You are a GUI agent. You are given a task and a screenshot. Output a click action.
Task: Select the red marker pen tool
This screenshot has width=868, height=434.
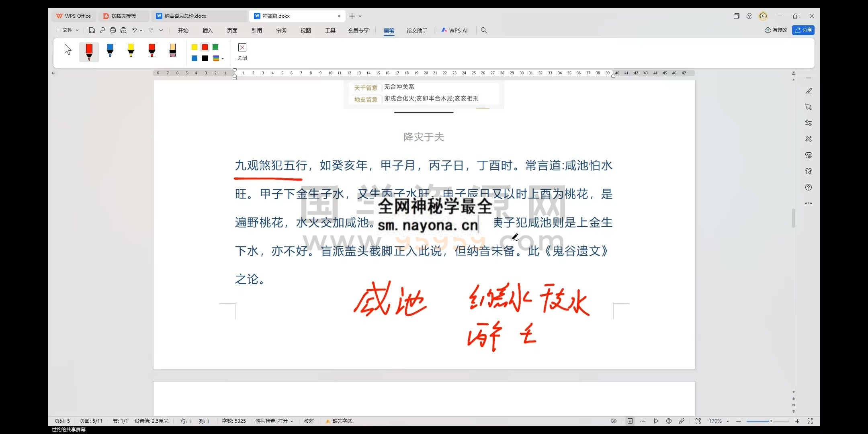coord(89,52)
